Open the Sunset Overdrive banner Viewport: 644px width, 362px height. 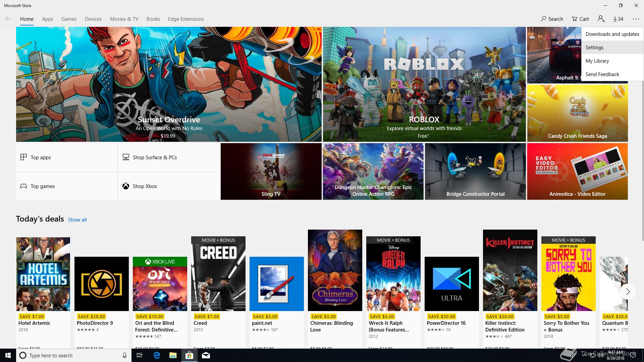[x=169, y=84]
